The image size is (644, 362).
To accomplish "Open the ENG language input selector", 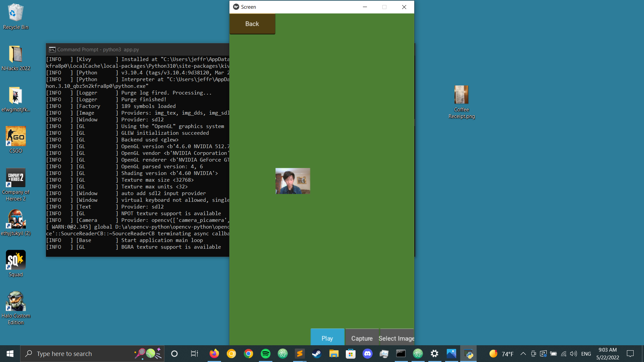I will click(586, 354).
